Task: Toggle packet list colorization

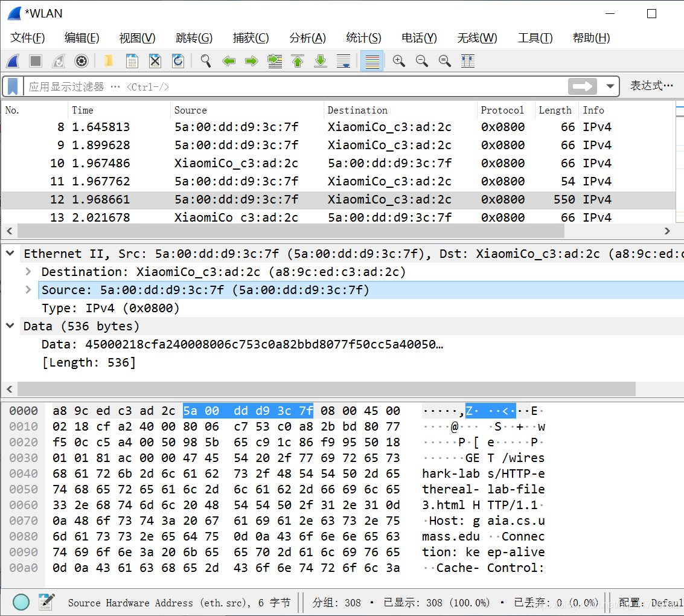Action: click(x=372, y=61)
